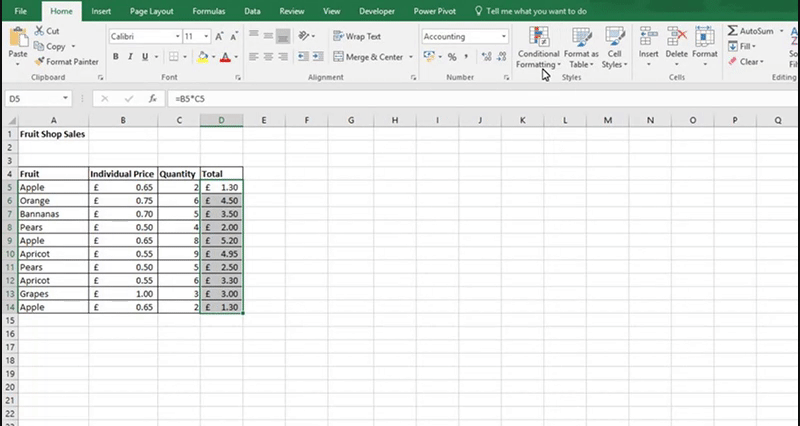
Task: Click the Name Box showing D5
Action: coord(34,99)
